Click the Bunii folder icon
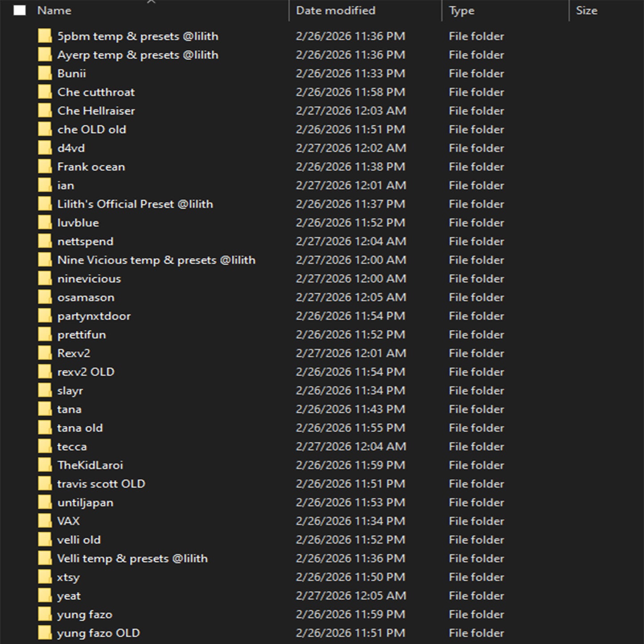This screenshot has height=644, width=644. tap(45, 74)
